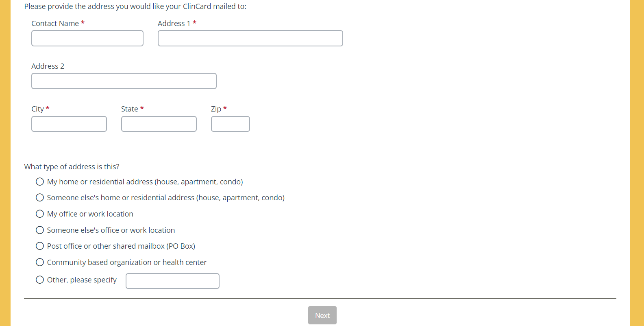This screenshot has height=326, width=644.
Task: Click the Contact Name label text
Action: click(55, 24)
